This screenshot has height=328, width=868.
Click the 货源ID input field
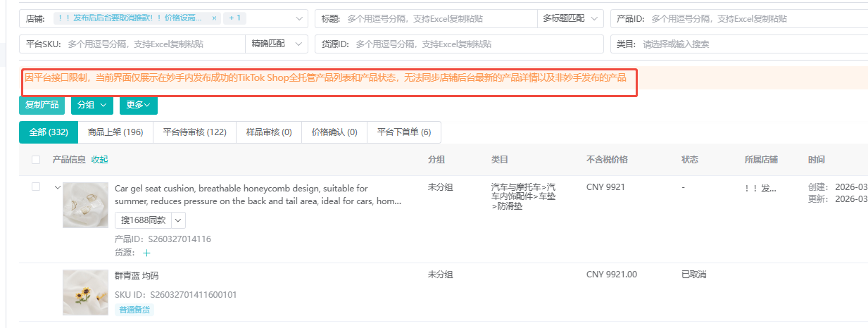(x=477, y=44)
